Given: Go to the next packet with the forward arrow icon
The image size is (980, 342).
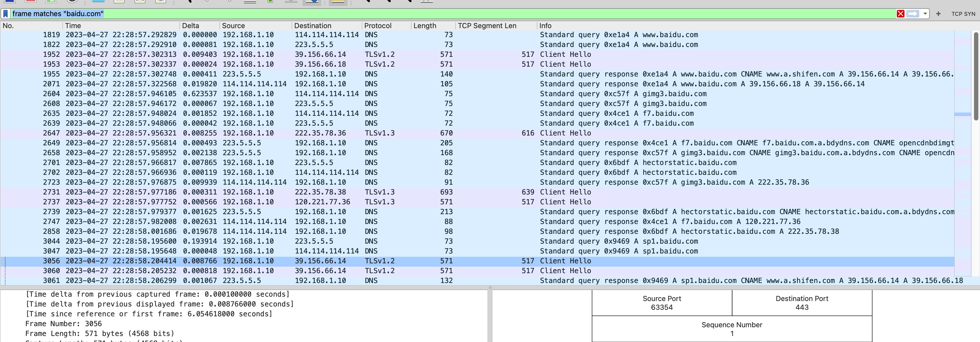Looking at the screenshot, I should [x=230, y=2].
